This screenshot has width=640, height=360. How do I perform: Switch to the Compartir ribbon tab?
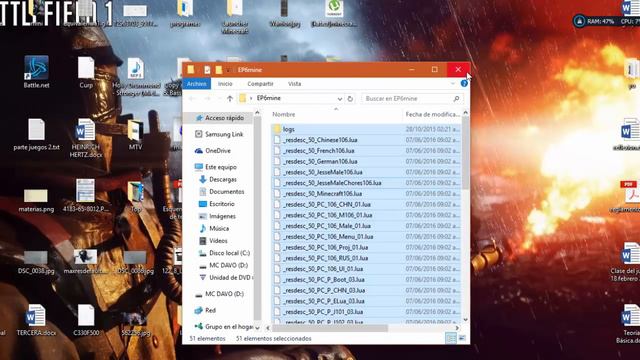pos(260,84)
